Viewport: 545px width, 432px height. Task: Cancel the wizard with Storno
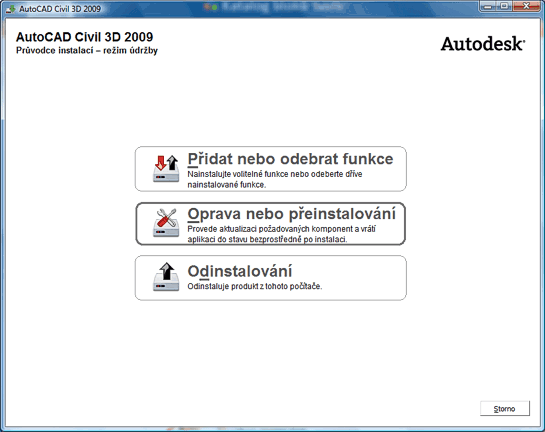coord(505,408)
